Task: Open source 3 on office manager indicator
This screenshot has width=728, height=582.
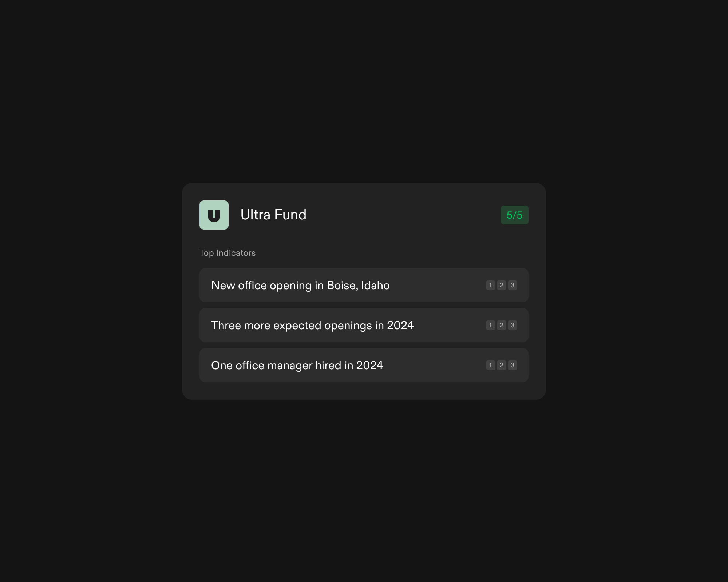Action: pyautogui.click(x=512, y=365)
